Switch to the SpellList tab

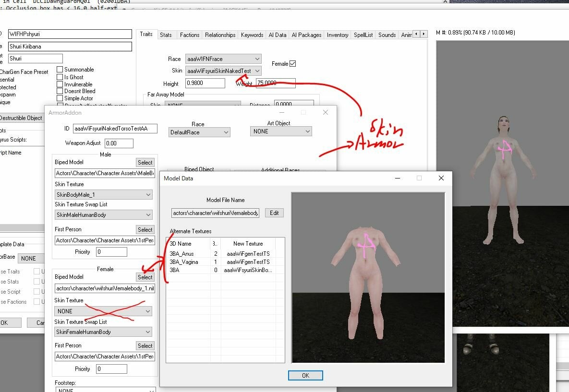(363, 35)
